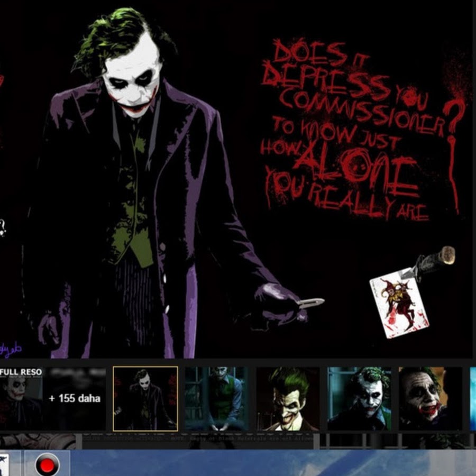Open the seated Joker in green vest thumbnail
The height and width of the screenshot is (476, 476).
click(217, 399)
